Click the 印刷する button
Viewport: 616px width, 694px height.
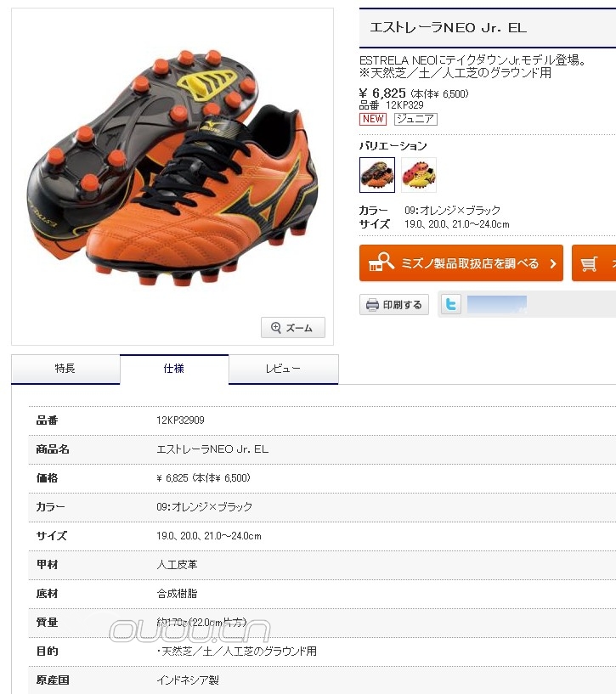(x=394, y=304)
